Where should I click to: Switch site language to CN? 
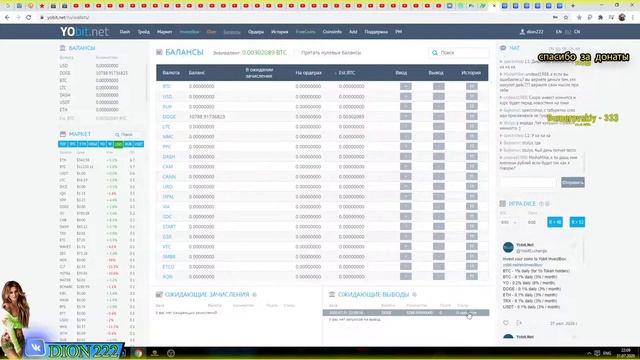click(577, 32)
